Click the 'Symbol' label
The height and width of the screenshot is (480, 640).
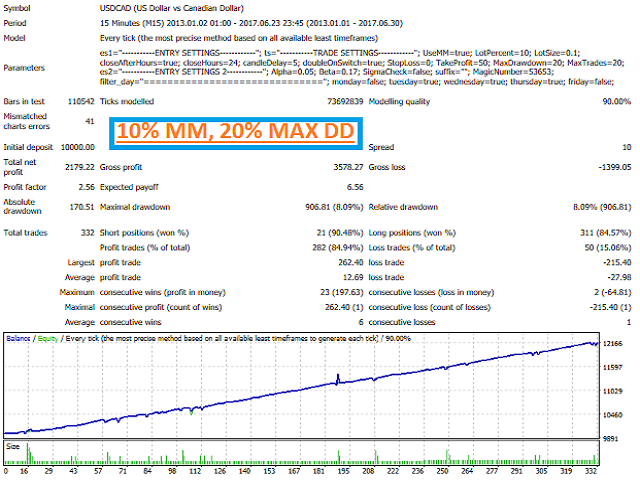(x=17, y=8)
